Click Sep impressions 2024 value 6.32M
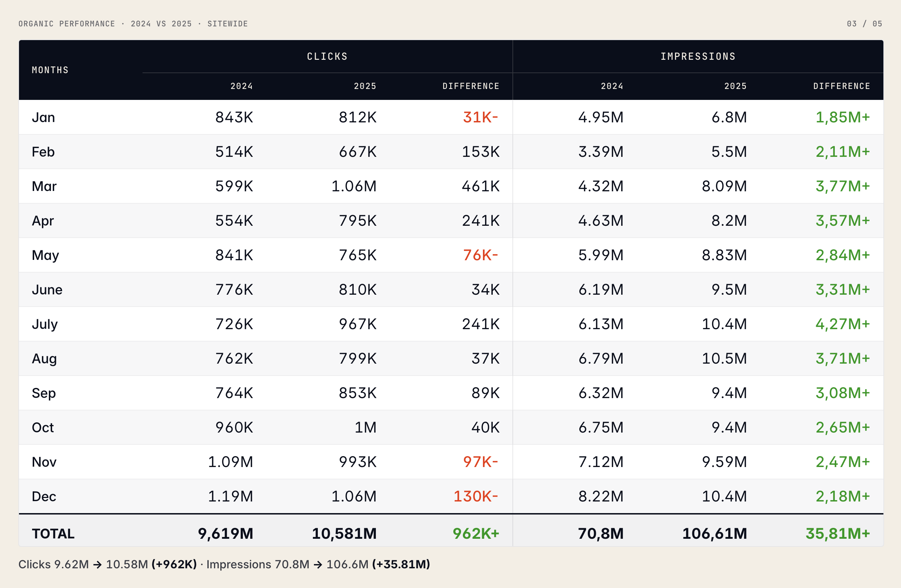Screen dimensions: 901x588 [x=601, y=393]
